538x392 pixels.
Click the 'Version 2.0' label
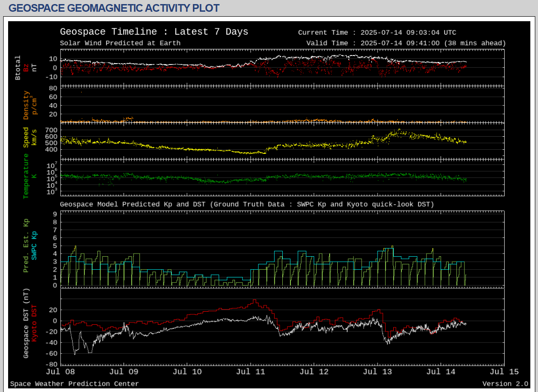(505, 384)
